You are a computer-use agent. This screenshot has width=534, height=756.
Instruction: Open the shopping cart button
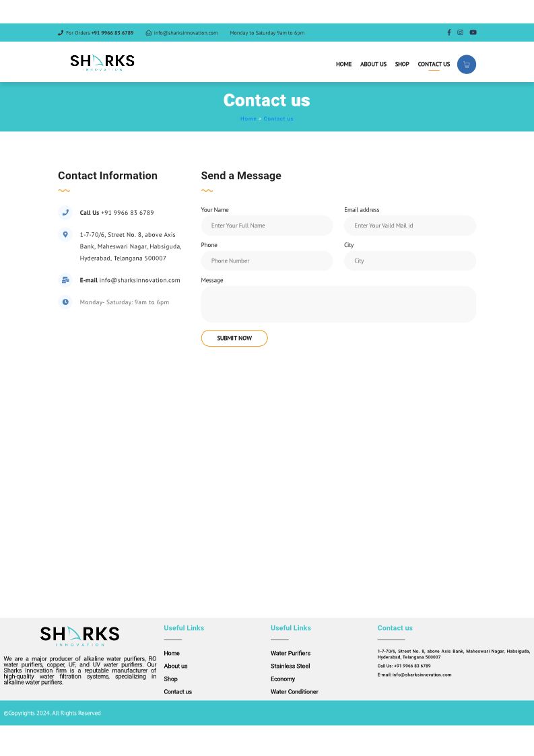point(466,65)
